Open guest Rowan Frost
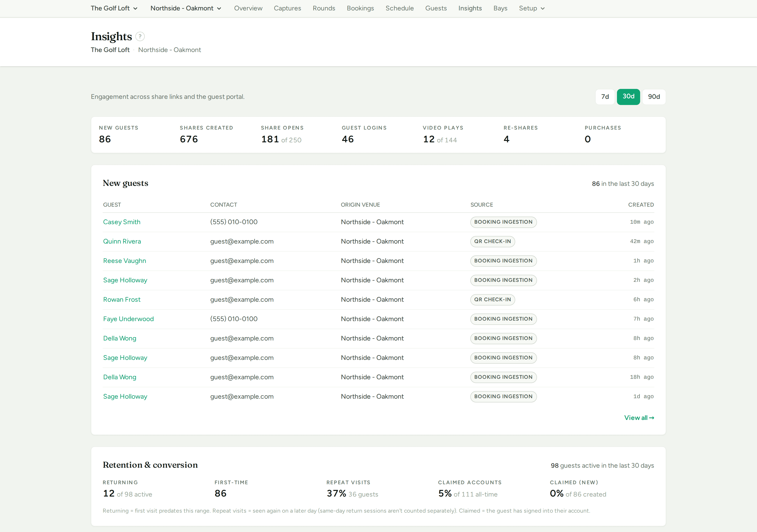The height and width of the screenshot is (532, 757). click(122, 300)
